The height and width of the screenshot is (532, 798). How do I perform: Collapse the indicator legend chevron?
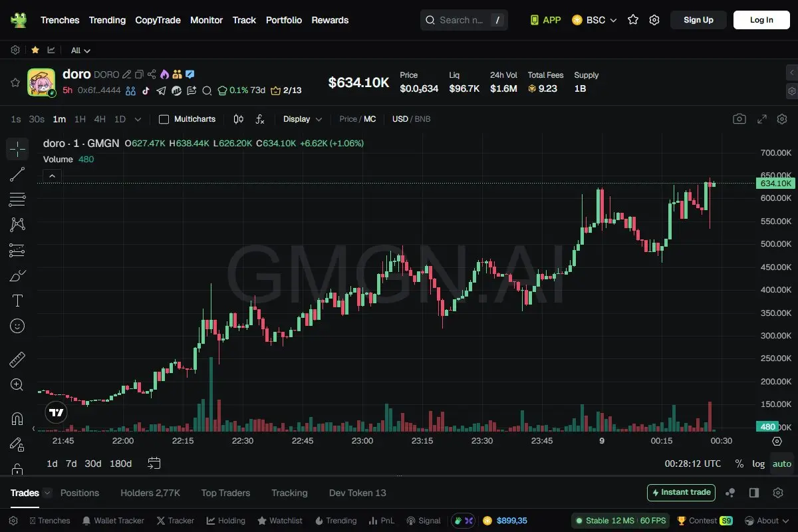53,176
